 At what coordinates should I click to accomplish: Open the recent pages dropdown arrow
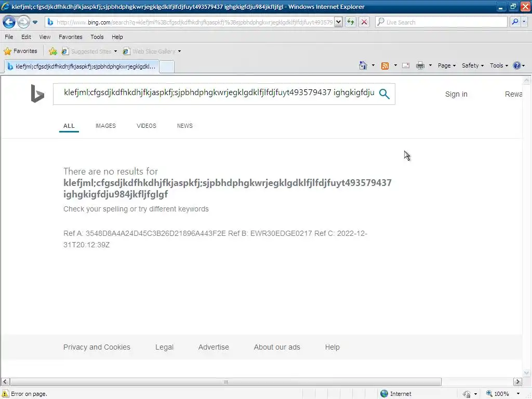pos(35,22)
